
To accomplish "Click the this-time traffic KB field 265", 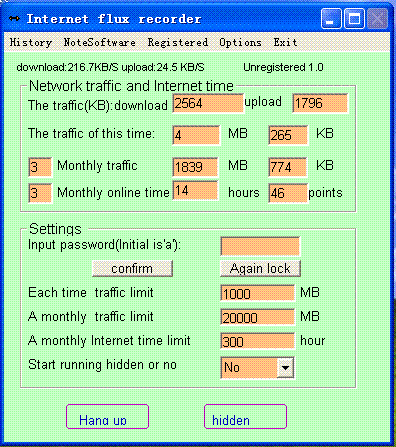I will pyautogui.click(x=288, y=135).
